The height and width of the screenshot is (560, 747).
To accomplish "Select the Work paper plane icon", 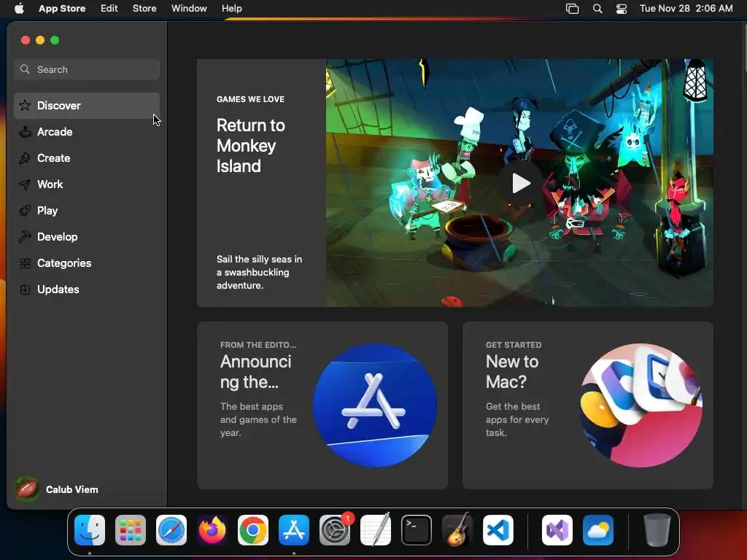I will 25,184.
